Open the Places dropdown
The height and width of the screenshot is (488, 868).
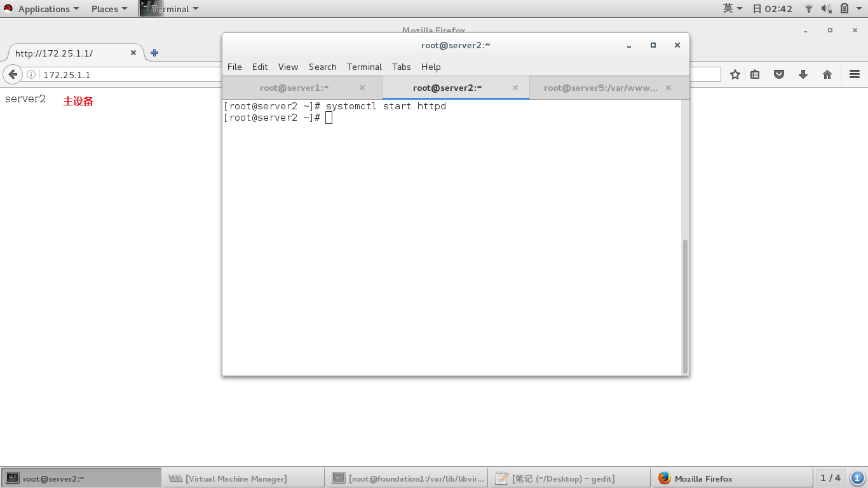pyautogui.click(x=105, y=8)
